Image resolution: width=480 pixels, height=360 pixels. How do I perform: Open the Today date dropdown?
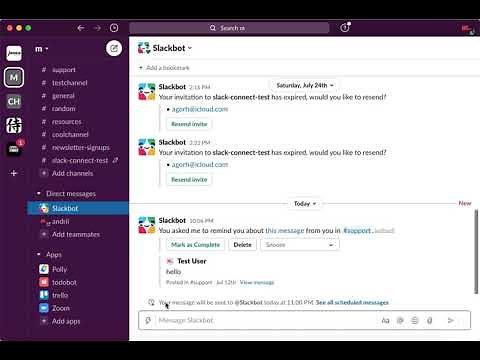305,204
